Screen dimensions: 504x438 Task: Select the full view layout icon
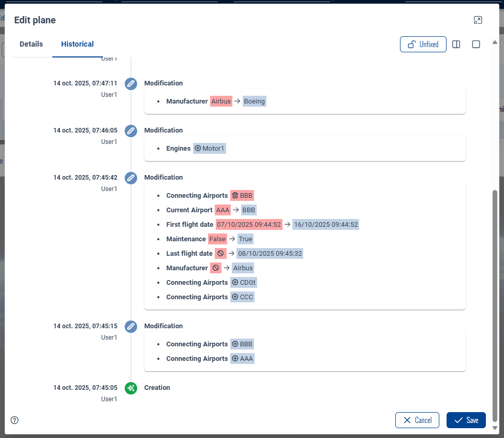[476, 45]
